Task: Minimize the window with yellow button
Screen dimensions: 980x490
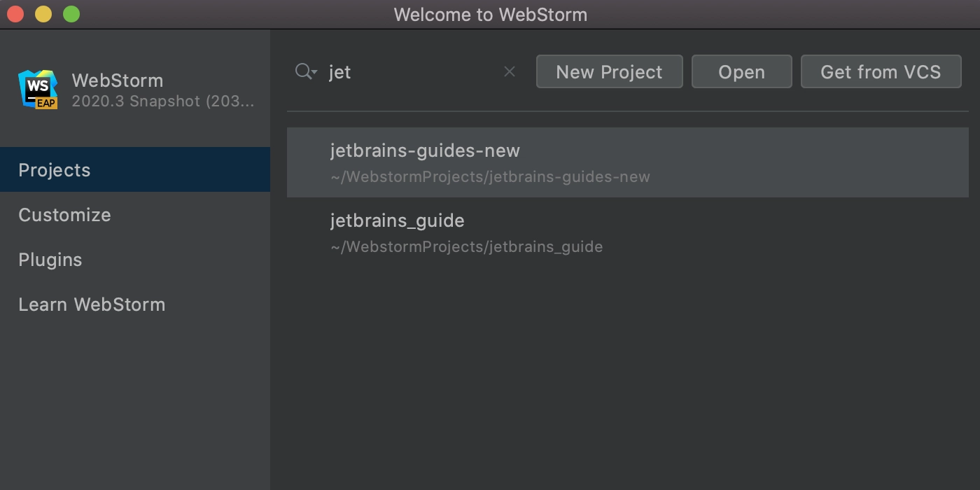Action: pos(43,14)
